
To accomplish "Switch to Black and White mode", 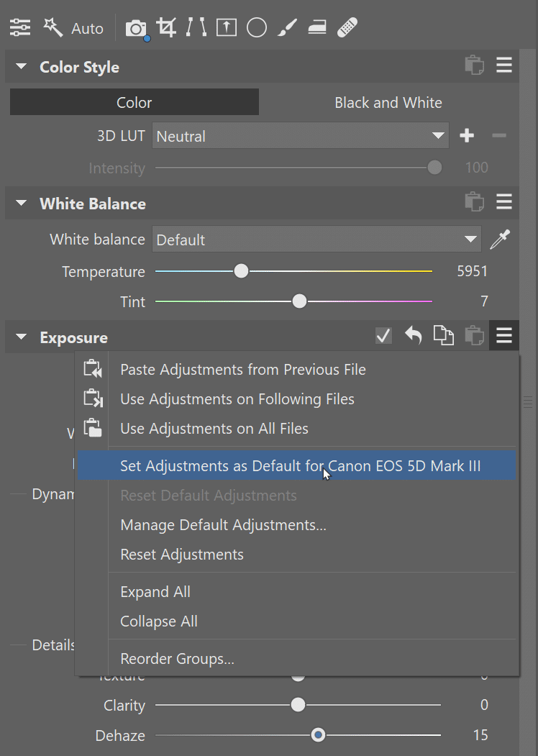I will [388, 102].
